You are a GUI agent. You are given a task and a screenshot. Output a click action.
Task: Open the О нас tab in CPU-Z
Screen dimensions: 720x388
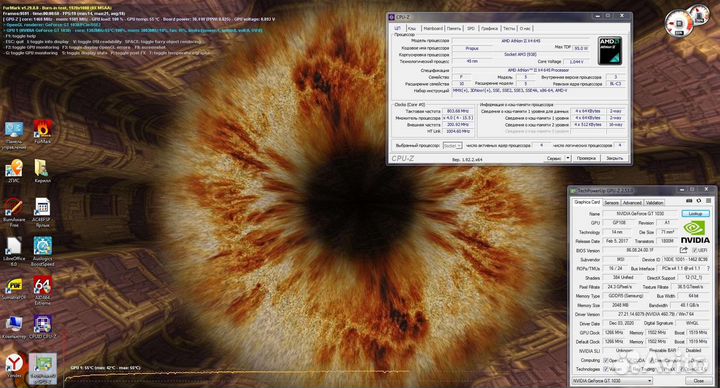[525, 28]
